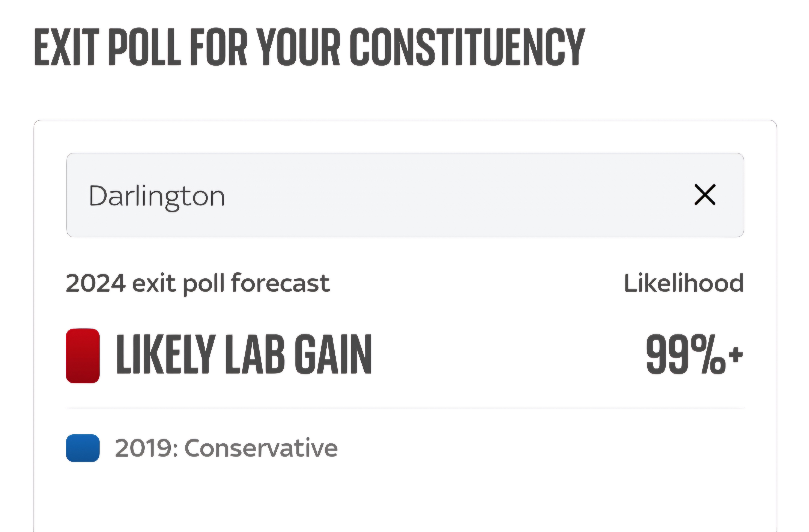Focus the constituency search input field
The image size is (809, 532).
(x=405, y=195)
